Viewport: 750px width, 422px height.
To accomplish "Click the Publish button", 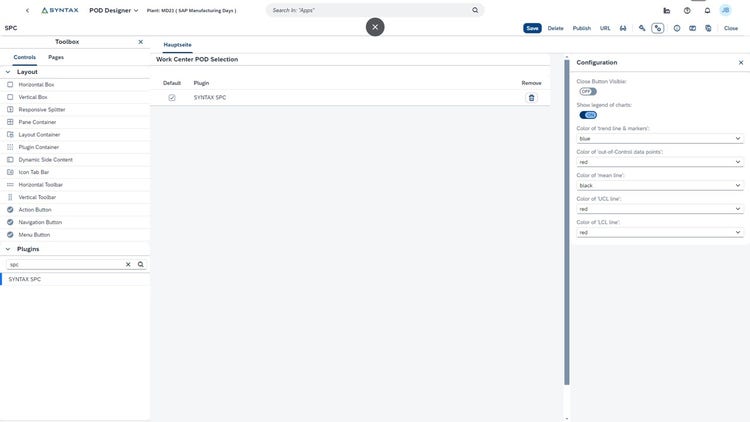I will coord(582,28).
